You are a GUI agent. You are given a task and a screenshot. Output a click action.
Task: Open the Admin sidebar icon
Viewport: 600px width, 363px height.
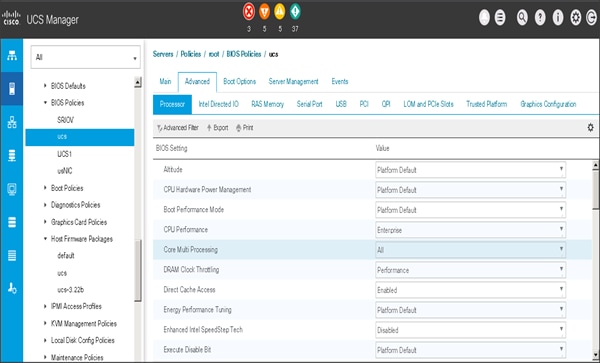click(x=12, y=289)
